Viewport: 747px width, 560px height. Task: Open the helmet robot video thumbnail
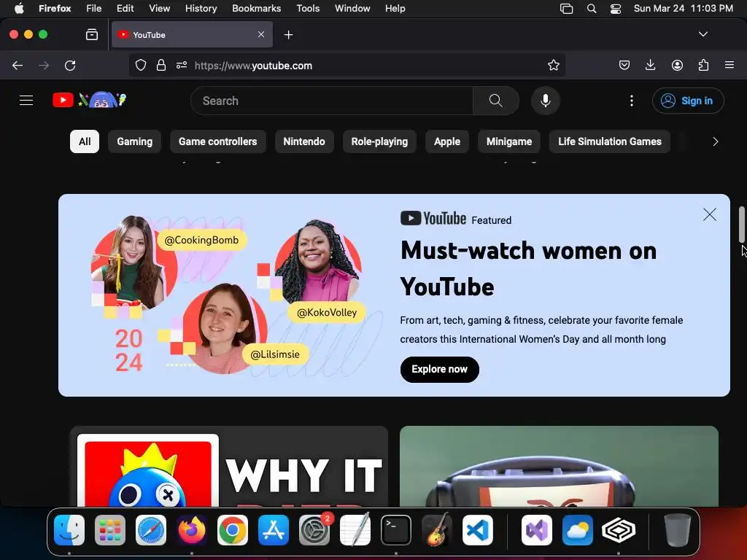click(560, 467)
